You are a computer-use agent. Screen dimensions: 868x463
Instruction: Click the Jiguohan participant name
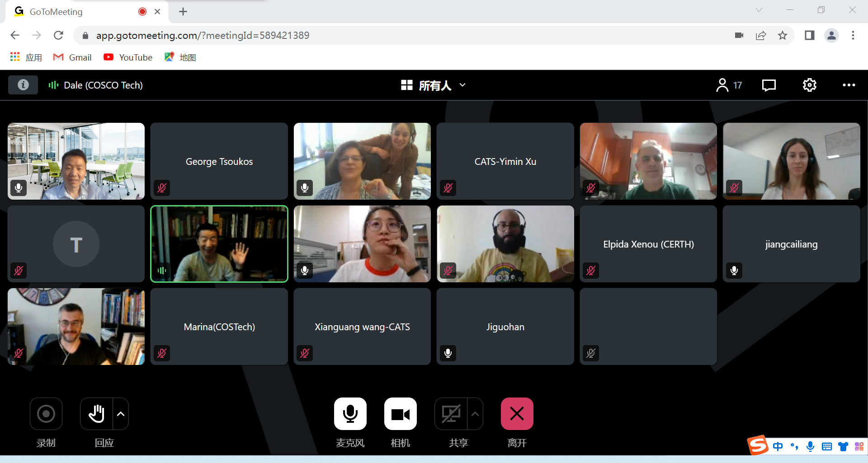point(505,327)
